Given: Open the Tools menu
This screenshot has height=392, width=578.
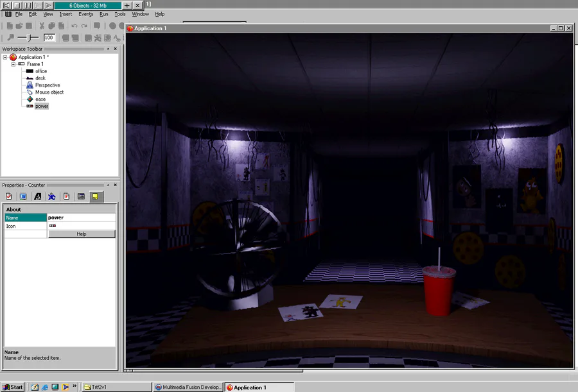Looking at the screenshot, I should pyautogui.click(x=120, y=14).
